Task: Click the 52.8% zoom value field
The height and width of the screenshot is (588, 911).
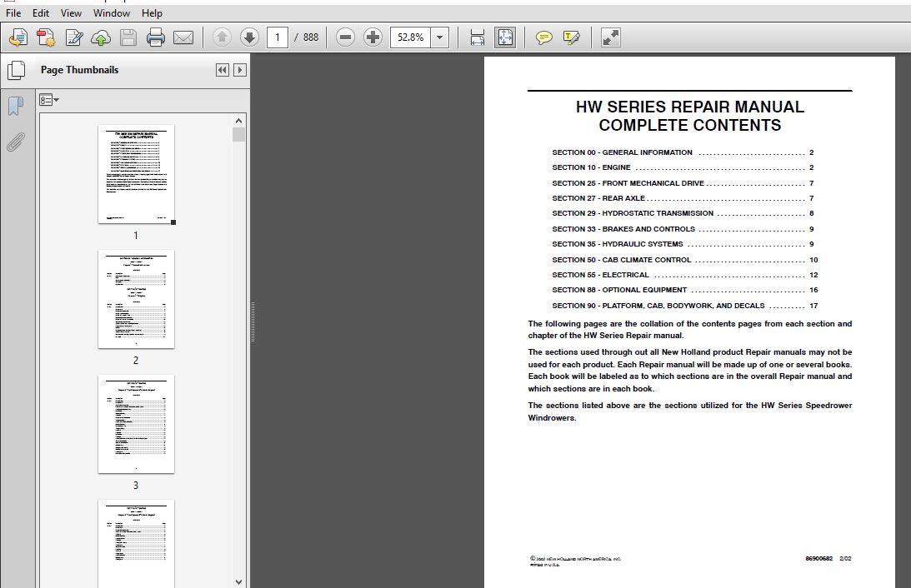Action: point(411,37)
